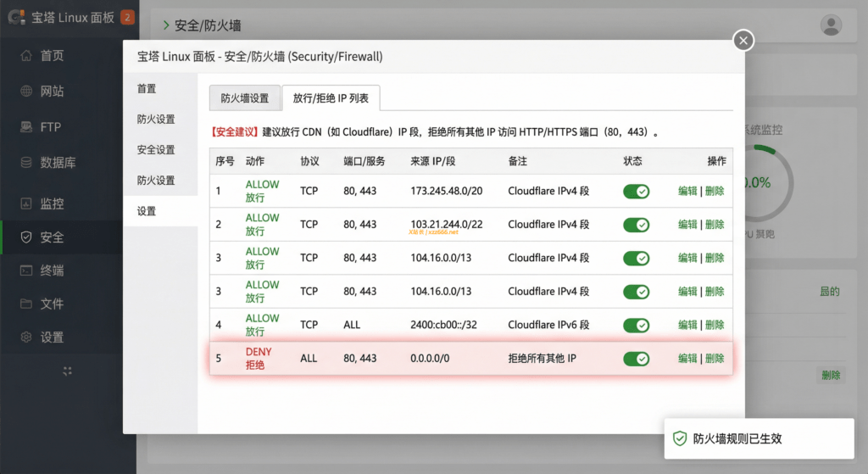Switch to 防火墙设置 tab

245,98
